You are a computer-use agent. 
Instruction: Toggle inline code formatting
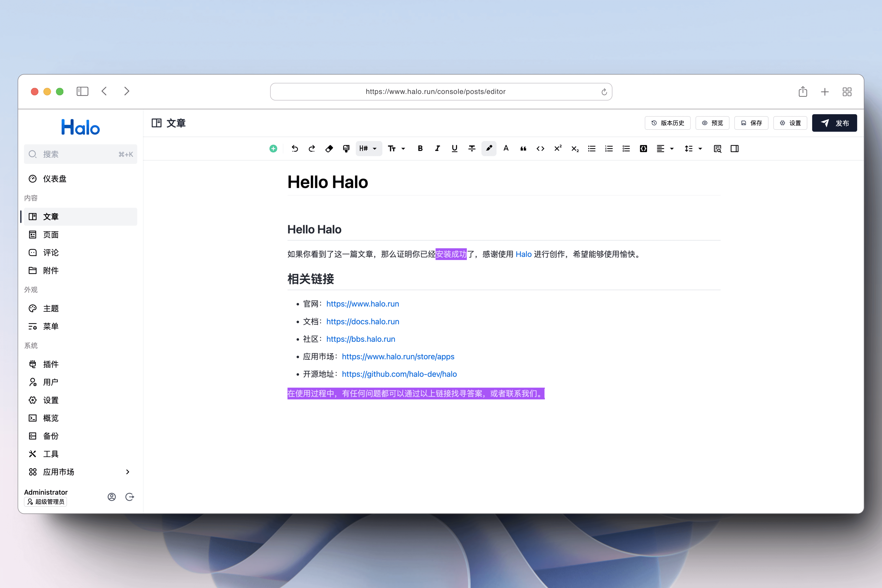tap(540, 149)
